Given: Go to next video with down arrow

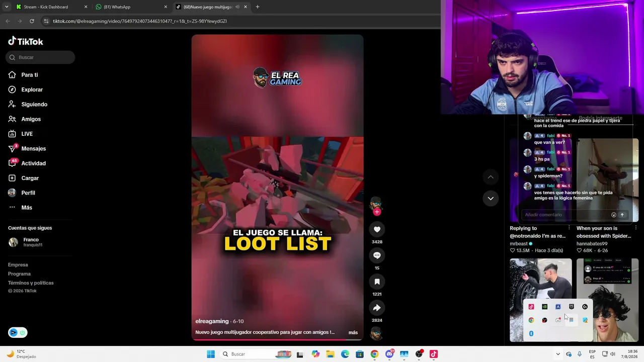Looking at the screenshot, I should pyautogui.click(x=491, y=198).
